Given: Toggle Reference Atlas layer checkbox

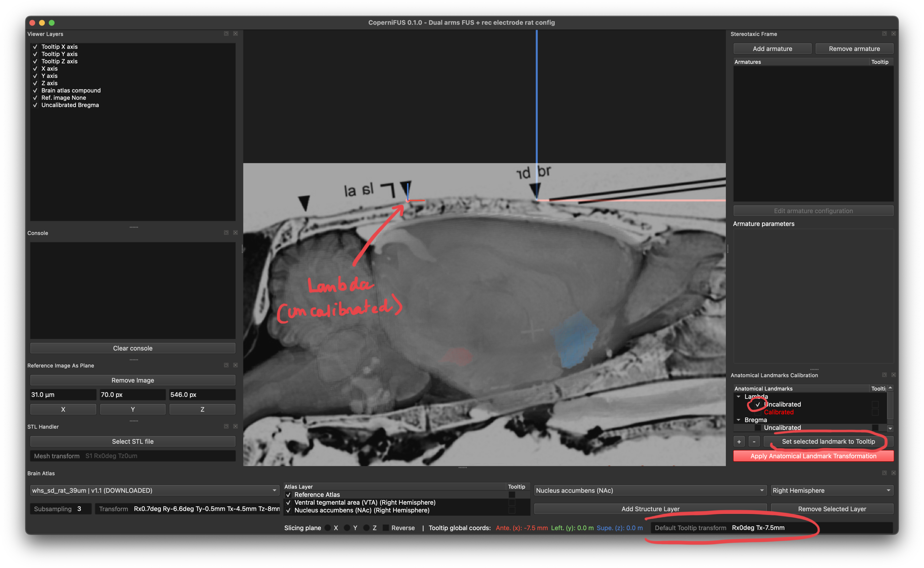Looking at the screenshot, I should click(x=288, y=495).
